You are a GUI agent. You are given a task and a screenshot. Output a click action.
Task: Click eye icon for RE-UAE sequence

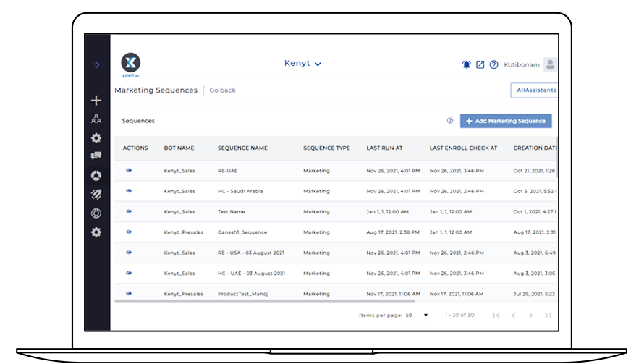coord(129,171)
